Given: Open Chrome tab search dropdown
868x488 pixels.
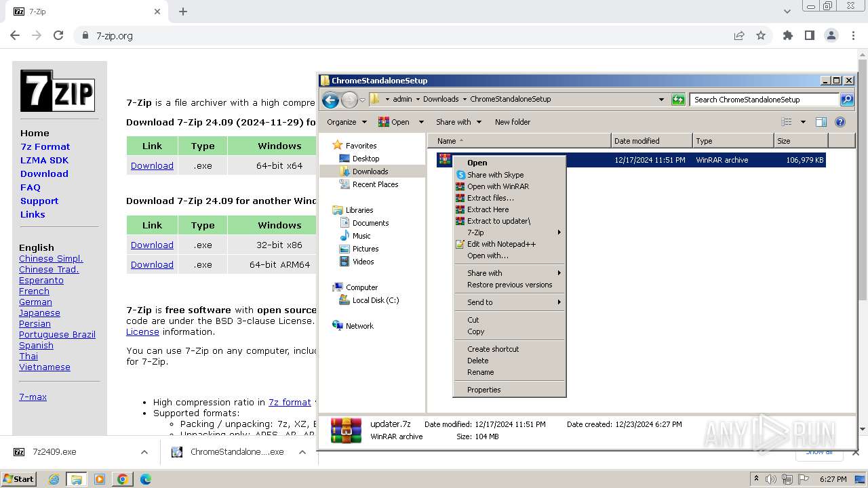Looking at the screenshot, I should [x=787, y=12].
